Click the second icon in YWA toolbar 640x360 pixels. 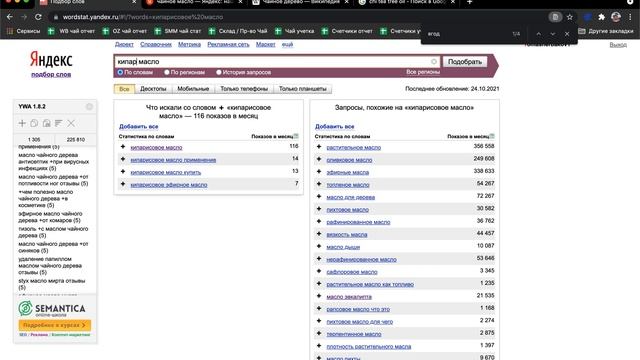tap(34, 123)
